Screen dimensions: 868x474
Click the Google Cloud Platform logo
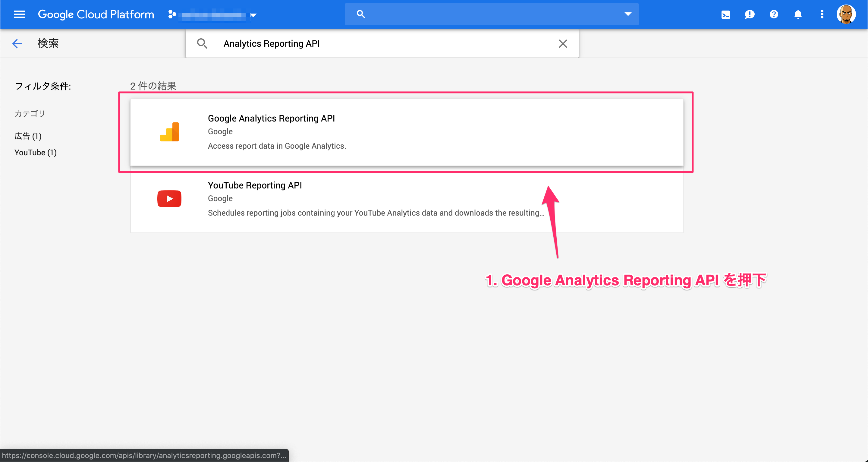click(x=96, y=14)
